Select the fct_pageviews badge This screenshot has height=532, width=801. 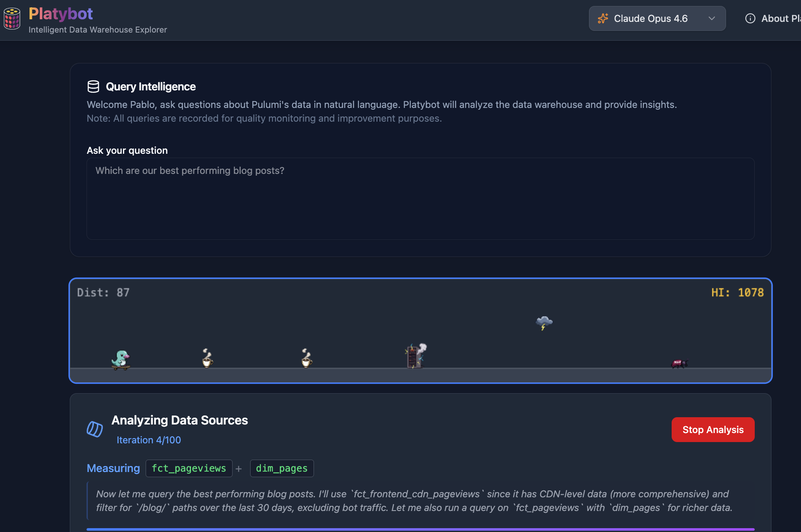click(x=189, y=468)
